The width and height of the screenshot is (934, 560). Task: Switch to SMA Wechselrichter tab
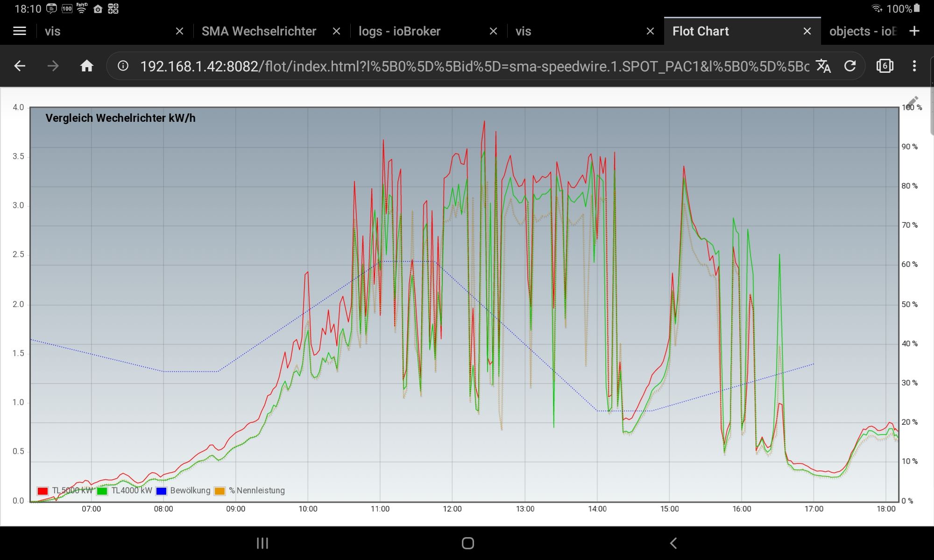(x=259, y=31)
